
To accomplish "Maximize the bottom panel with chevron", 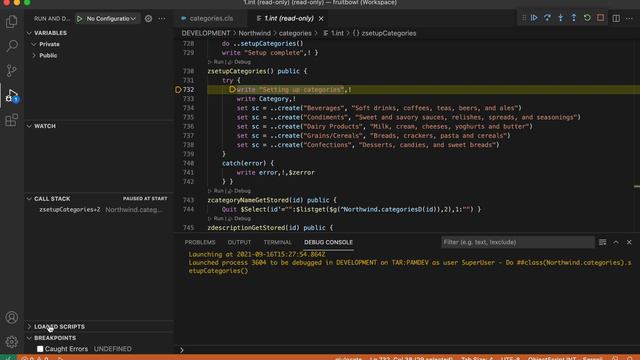I will [x=616, y=242].
